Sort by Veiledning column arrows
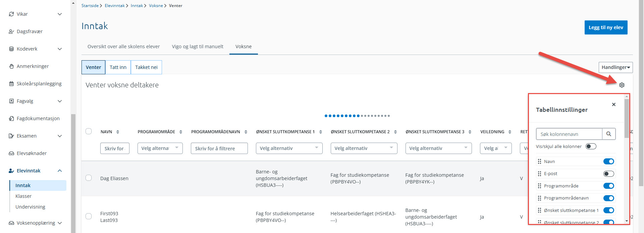The width and height of the screenshot is (644, 233). [x=510, y=132]
